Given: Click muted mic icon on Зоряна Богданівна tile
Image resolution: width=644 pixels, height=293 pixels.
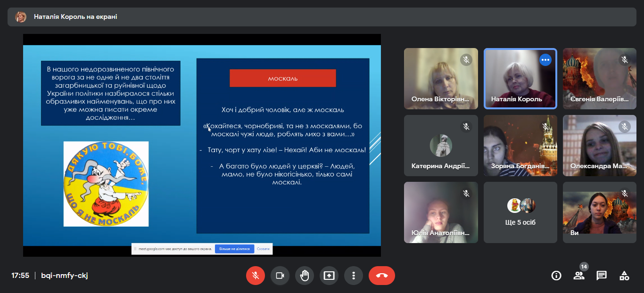Looking at the screenshot, I should coord(545,127).
